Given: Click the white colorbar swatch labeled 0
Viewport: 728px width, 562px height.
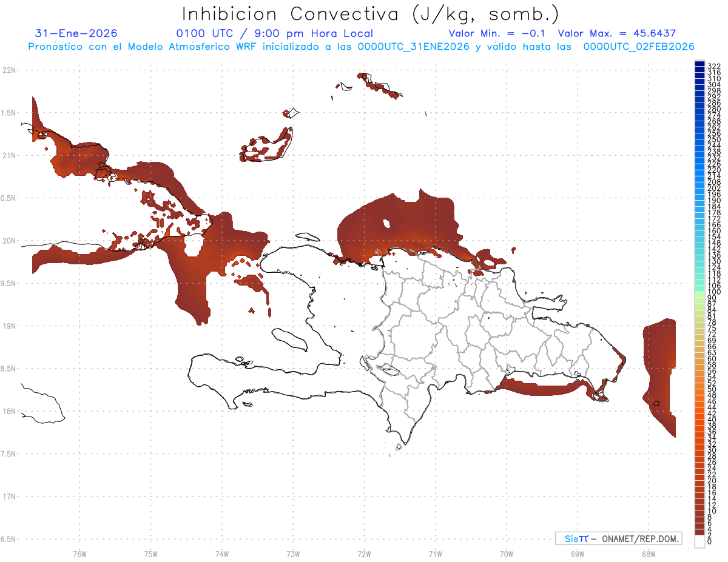Looking at the screenshot, I should pos(699,541).
